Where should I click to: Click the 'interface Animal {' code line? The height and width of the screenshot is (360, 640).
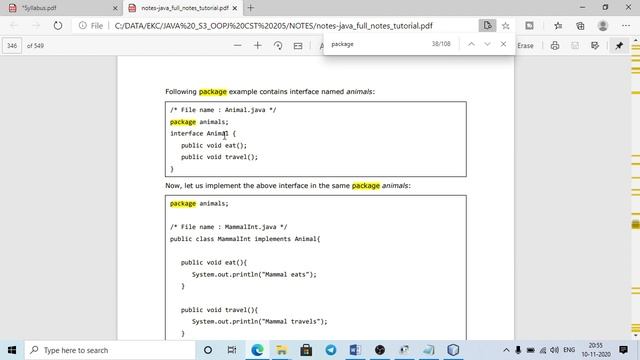click(203, 133)
